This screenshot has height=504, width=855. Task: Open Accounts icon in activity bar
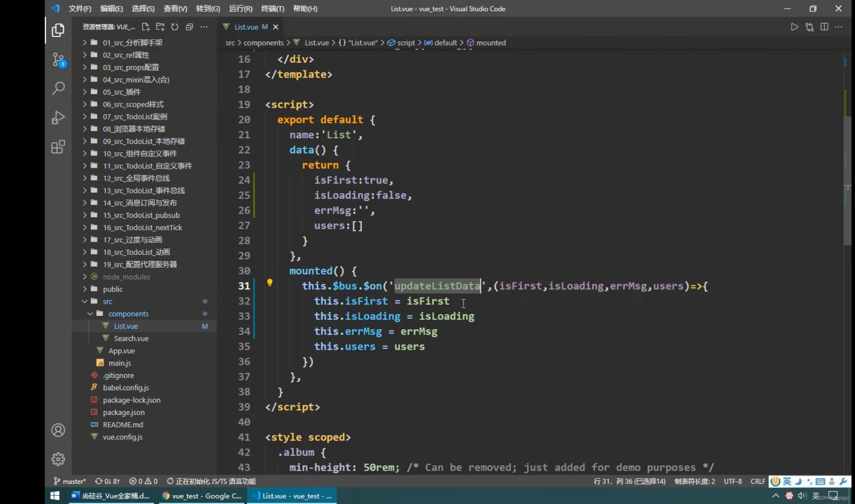[58, 430]
